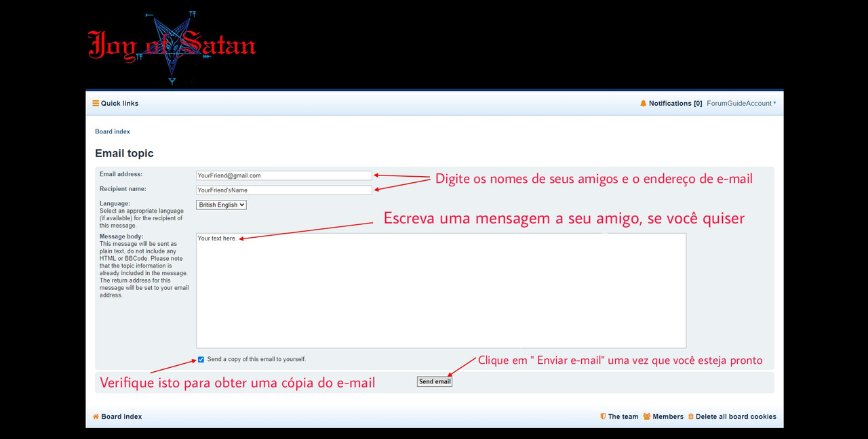
Task: Open the British English language dropdown
Action: (221, 205)
